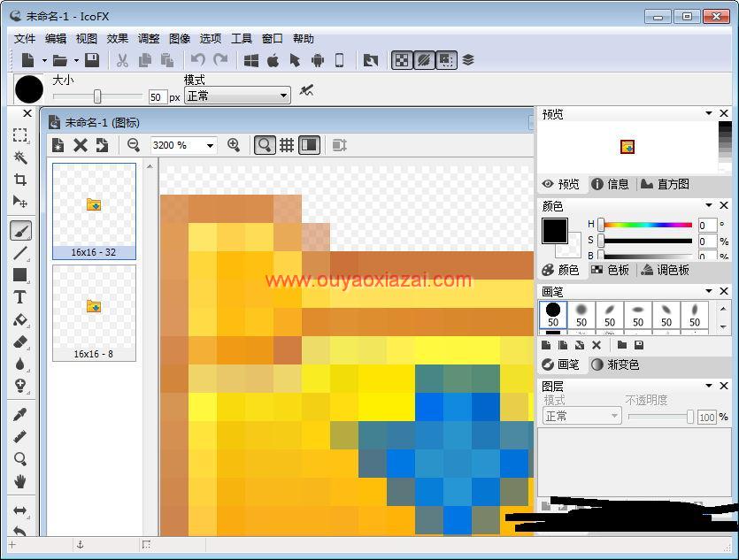Toggle the checkerboard transparency button
Viewport: 739px width, 560px height.
click(x=402, y=60)
